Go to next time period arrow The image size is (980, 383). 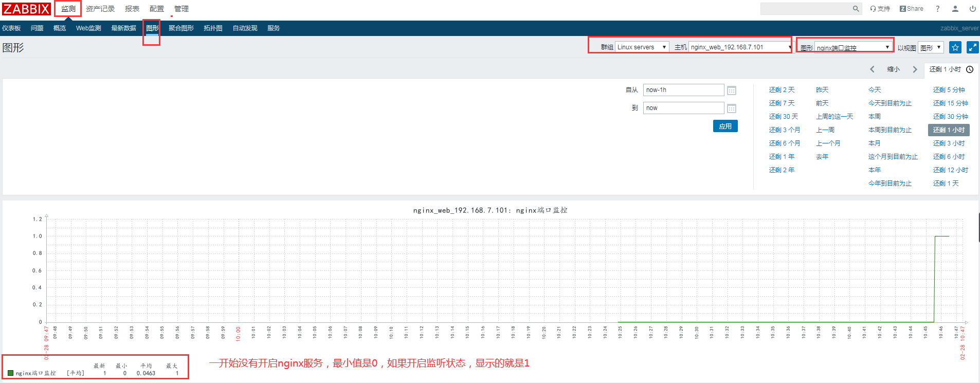[x=915, y=69]
